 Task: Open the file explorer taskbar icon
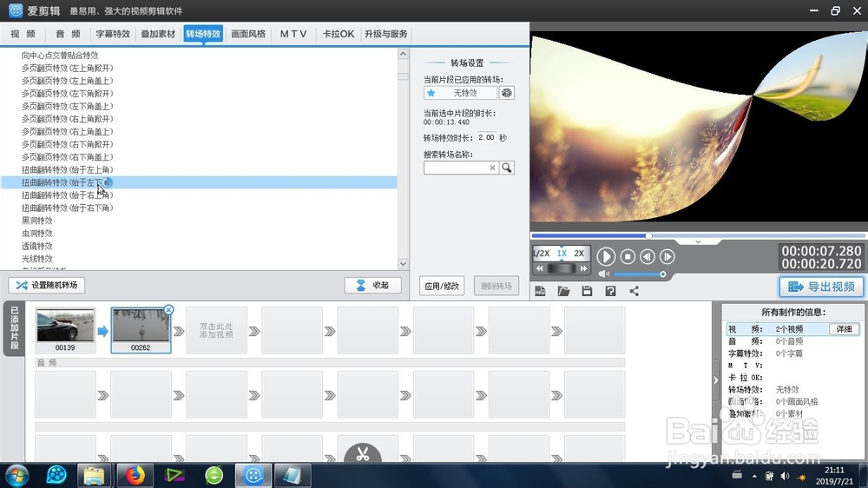(x=94, y=475)
